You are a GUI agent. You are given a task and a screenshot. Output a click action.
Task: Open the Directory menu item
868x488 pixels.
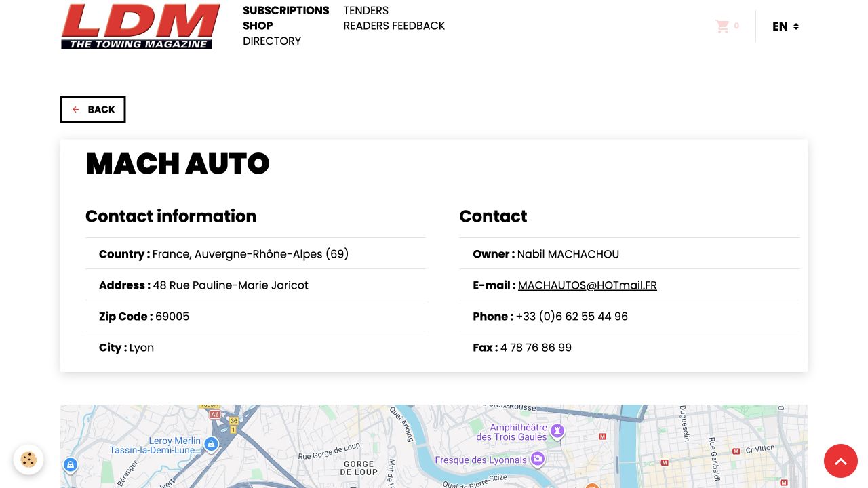pos(272,41)
